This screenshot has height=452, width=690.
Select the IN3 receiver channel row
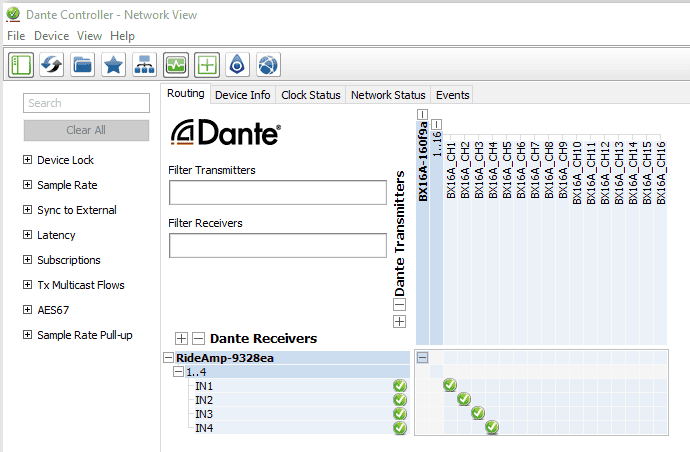click(204, 414)
